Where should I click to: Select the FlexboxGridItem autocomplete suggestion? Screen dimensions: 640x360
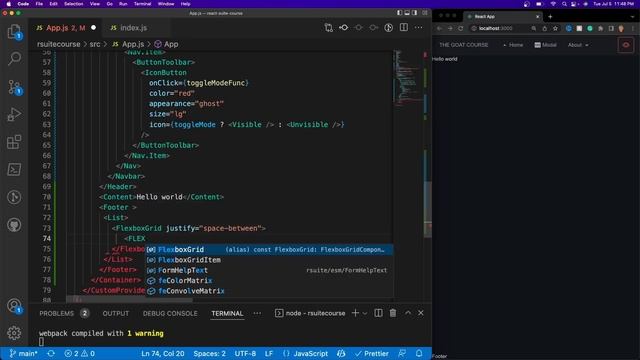tap(269, 260)
